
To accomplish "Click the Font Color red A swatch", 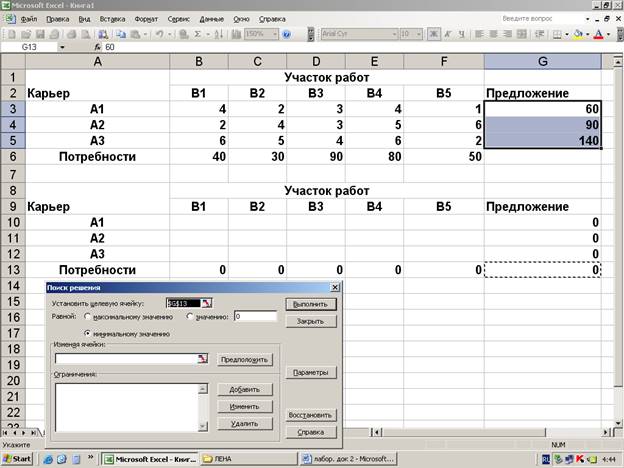I will click(x=599, y=35).
